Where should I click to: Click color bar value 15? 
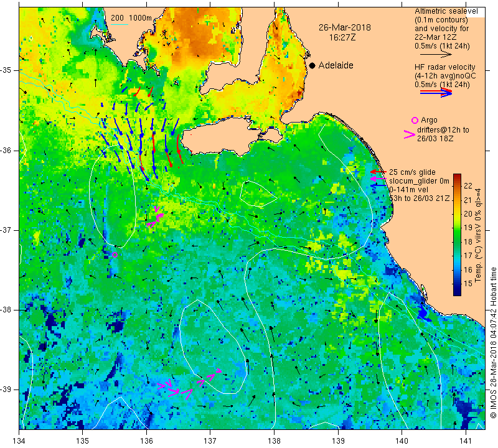coord(468,284)
